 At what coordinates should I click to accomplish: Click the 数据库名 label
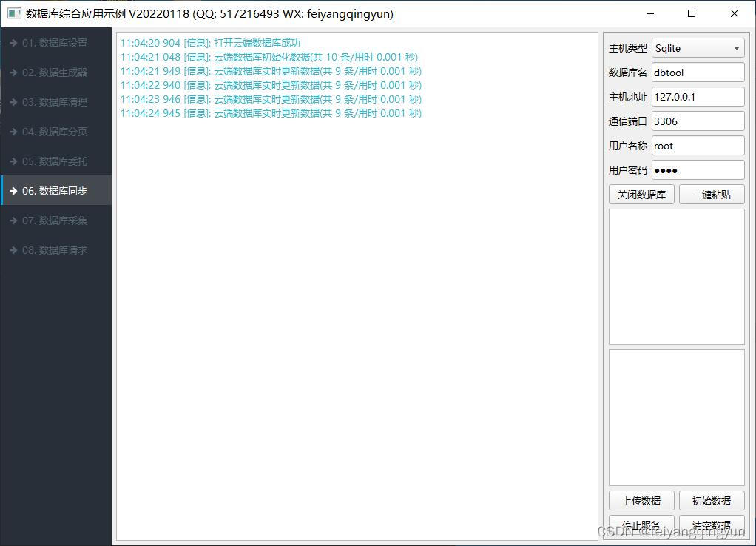coord(628,73)
